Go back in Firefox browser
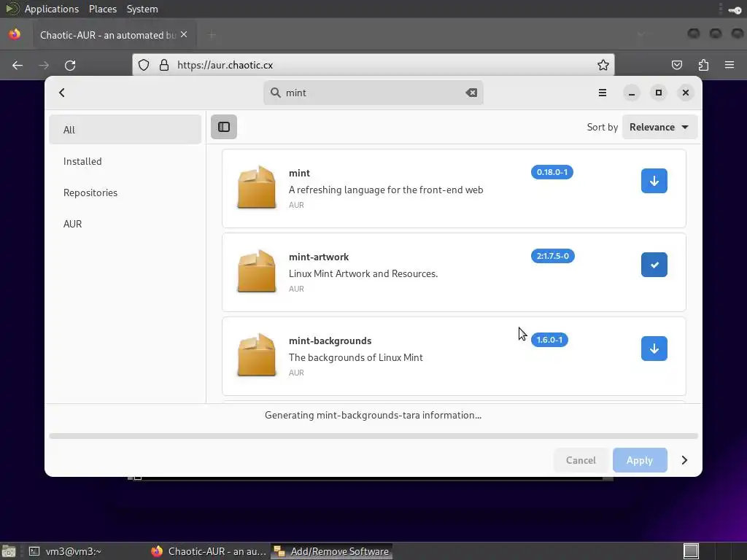This screenshot has height=560, width=747. [x=18, y=65]
